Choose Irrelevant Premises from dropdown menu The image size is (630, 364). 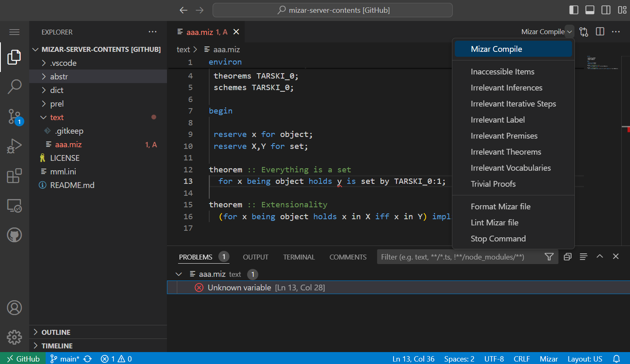(504, 136)
